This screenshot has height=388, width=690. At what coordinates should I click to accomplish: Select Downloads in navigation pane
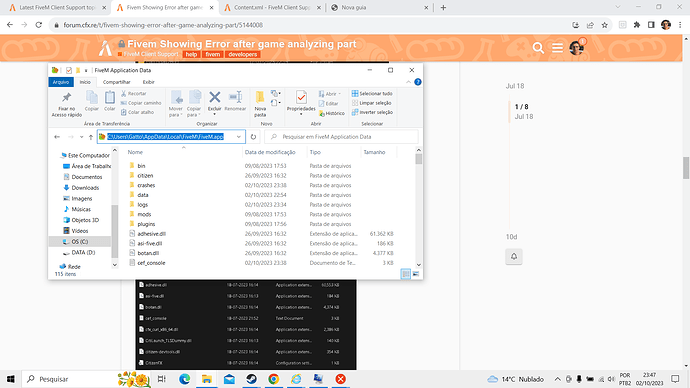point(81,187)
